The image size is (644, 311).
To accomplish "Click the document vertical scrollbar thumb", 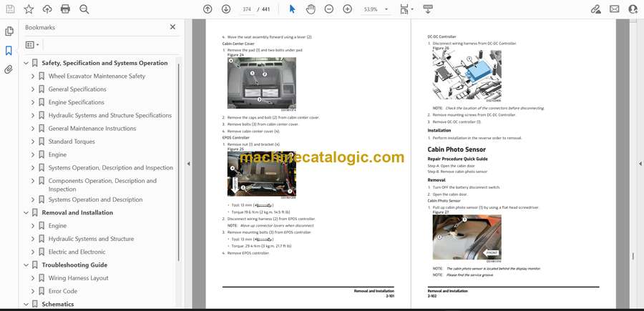I will [633, 256].
